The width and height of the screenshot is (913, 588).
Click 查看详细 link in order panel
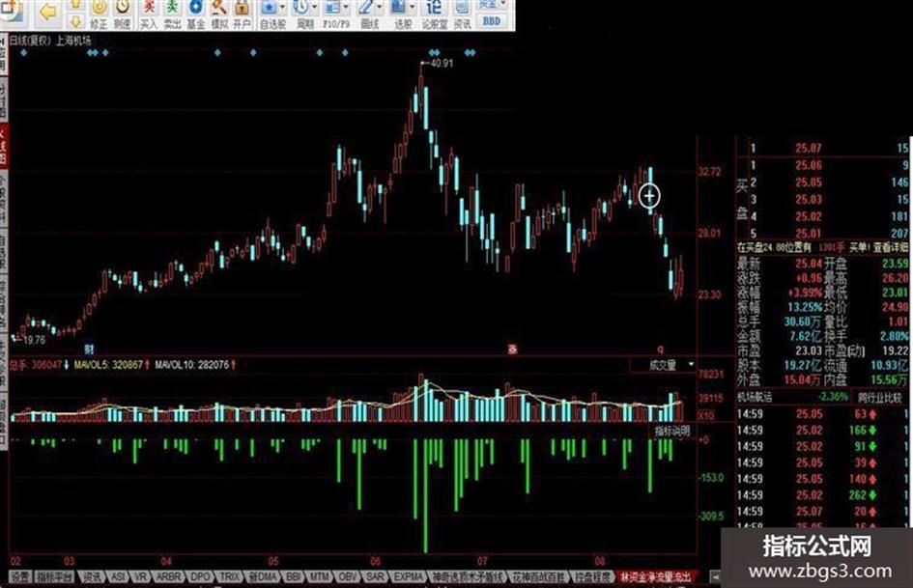click(890, 247)
